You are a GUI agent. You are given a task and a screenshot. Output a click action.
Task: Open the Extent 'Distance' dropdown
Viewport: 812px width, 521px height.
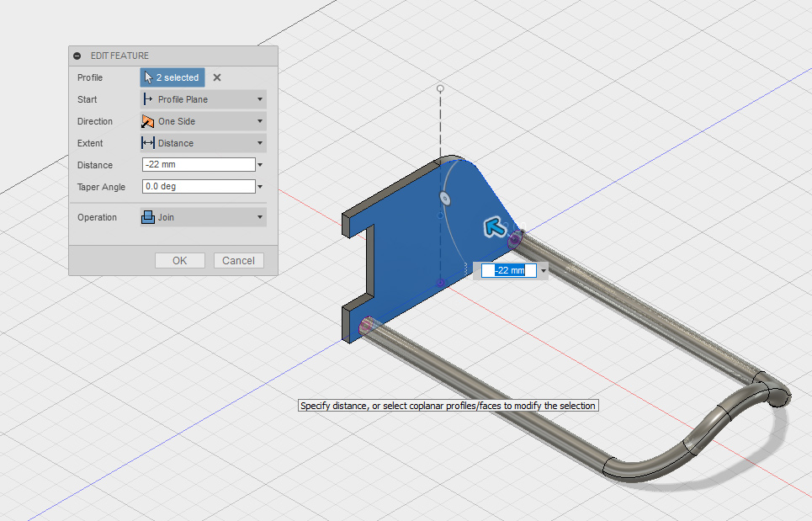coord(203,143)
